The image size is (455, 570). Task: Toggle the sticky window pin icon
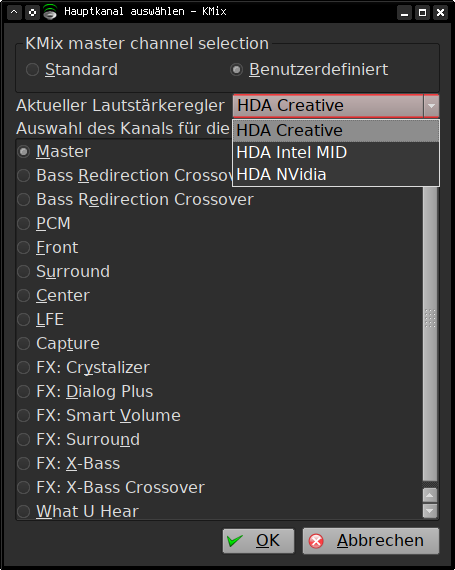click(x=32, y=12)
